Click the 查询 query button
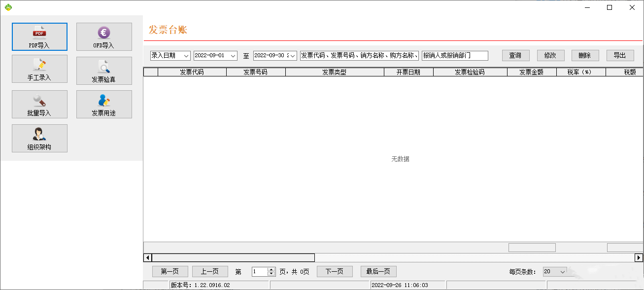The height and width of the screenshot is (290, 644). (x=515, y=55)
